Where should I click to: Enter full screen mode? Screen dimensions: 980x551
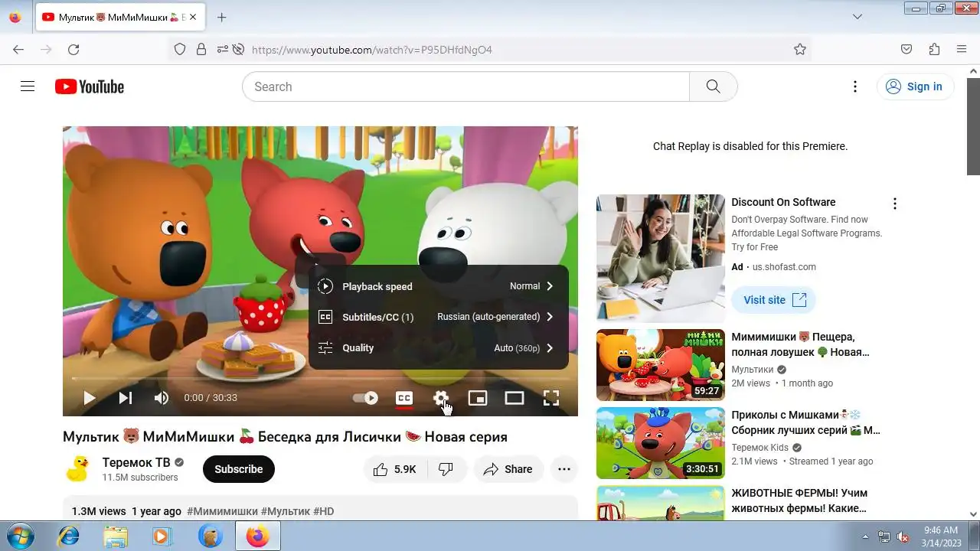(x=551, y=398)
